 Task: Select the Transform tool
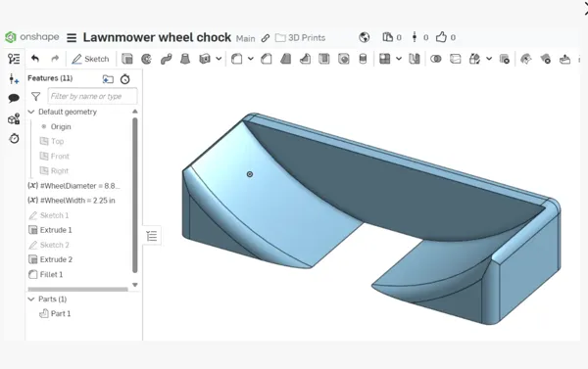[474, 59]
